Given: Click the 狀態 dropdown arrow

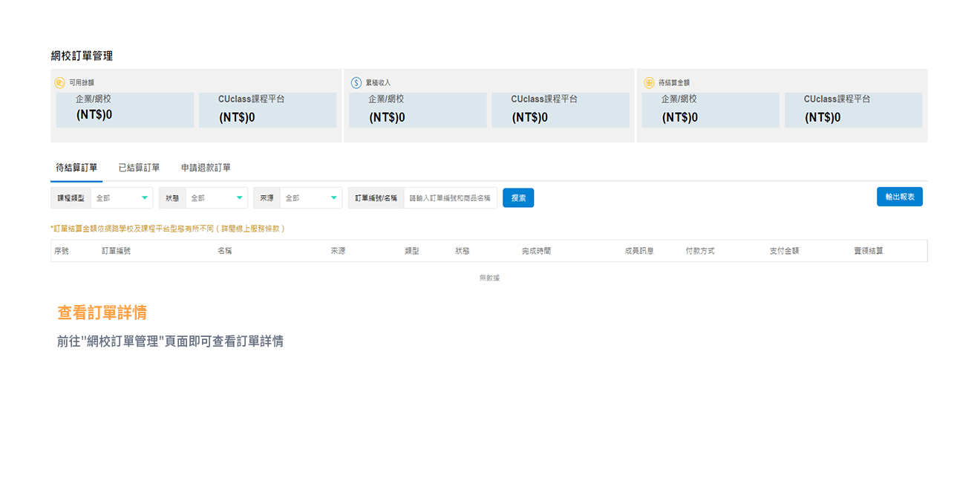Looking at the screenshot, I should pyautogui.click(x=239, y=198).
